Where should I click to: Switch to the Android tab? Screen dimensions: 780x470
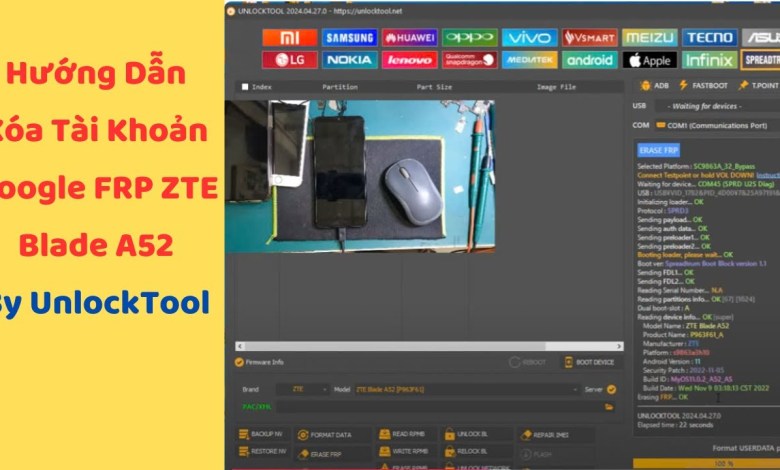click(589, 60)
